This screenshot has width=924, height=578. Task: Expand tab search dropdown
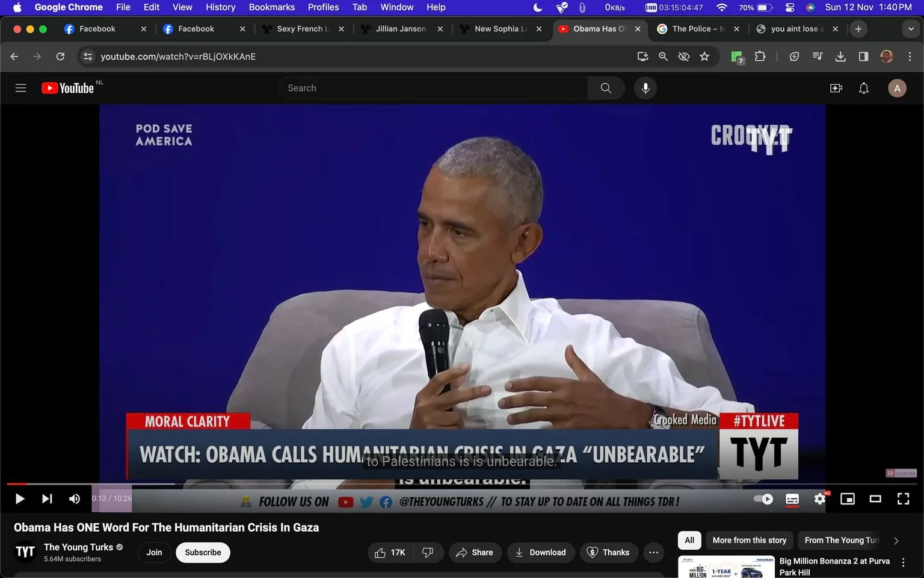point(911,28)
